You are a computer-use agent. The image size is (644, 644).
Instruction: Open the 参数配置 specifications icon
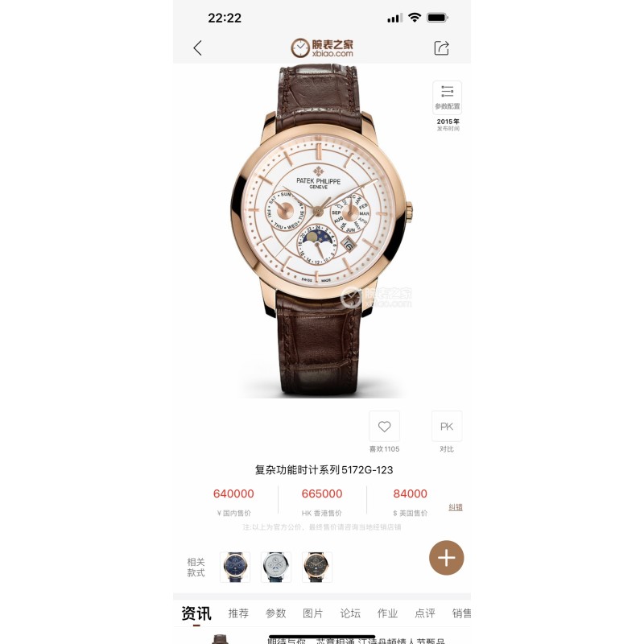click(x=448, y=97)
